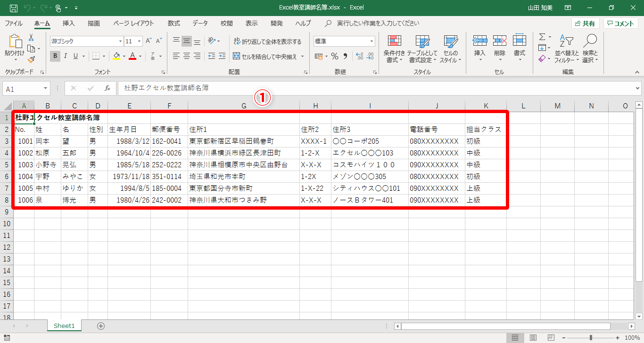Increase decimal places shown
Viewport: 644px width, 343px height.
[359, 56]
